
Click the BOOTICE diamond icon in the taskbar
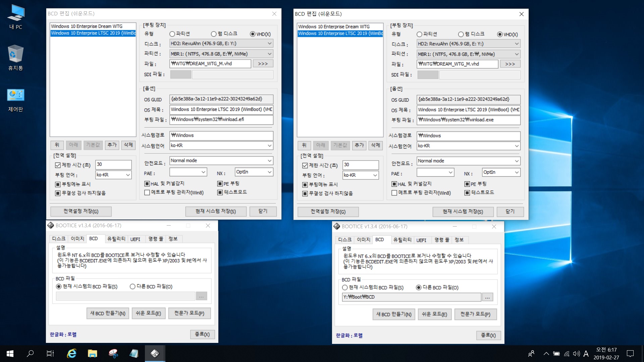[155, 354]
